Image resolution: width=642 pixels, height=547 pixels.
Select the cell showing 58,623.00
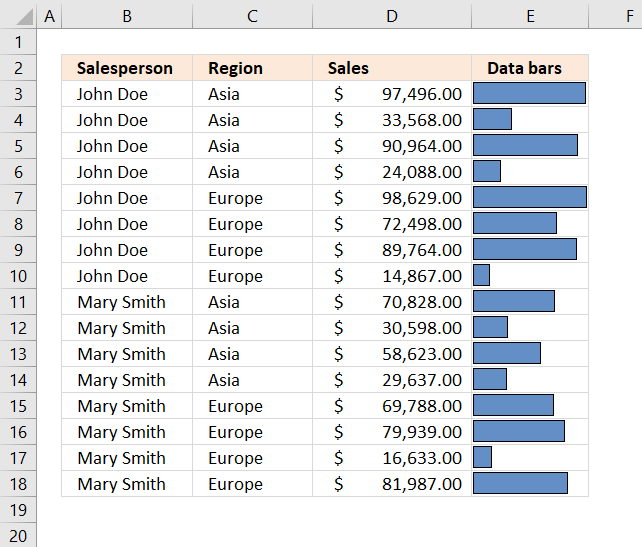coord(392,354)
